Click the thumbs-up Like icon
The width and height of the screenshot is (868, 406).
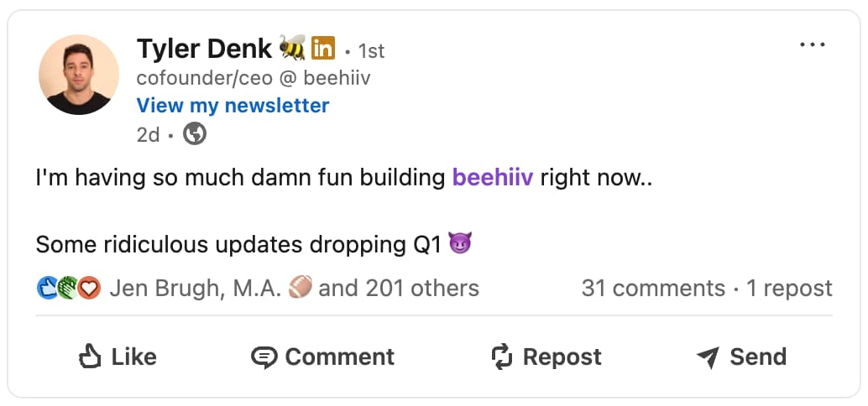(x=90, y=357)
